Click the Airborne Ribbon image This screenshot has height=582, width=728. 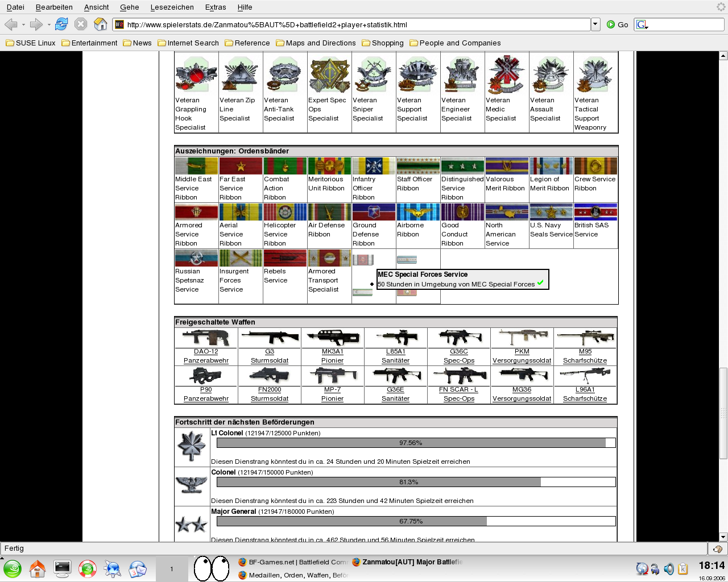pyautogui.click(x=418, y=212)
